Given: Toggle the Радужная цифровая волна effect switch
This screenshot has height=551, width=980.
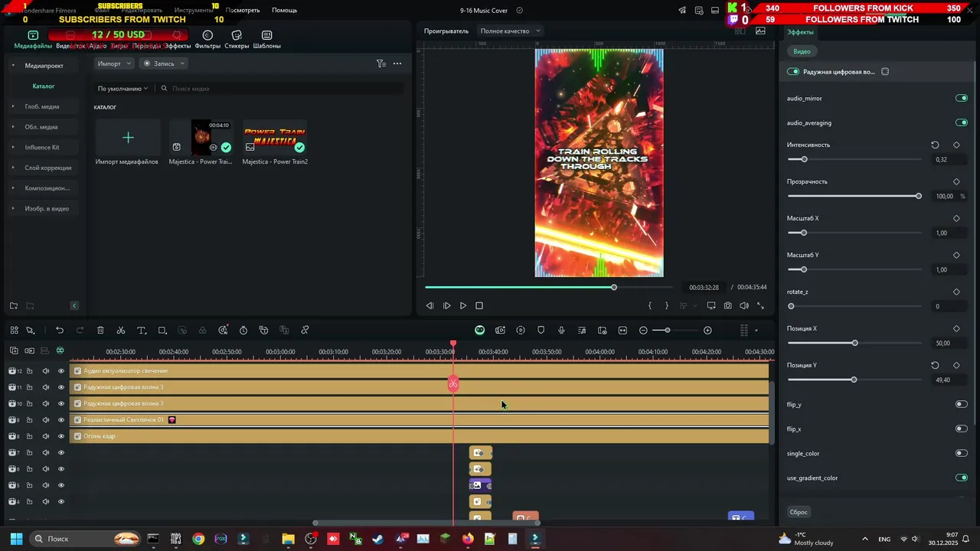Looking at the screenshot, I should (x=793, y=72).
